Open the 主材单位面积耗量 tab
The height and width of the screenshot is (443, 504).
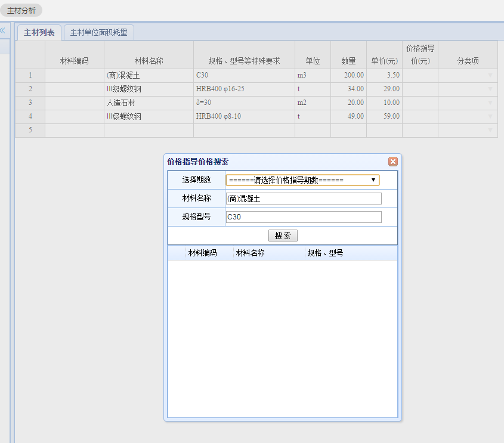tap(98, 33)
